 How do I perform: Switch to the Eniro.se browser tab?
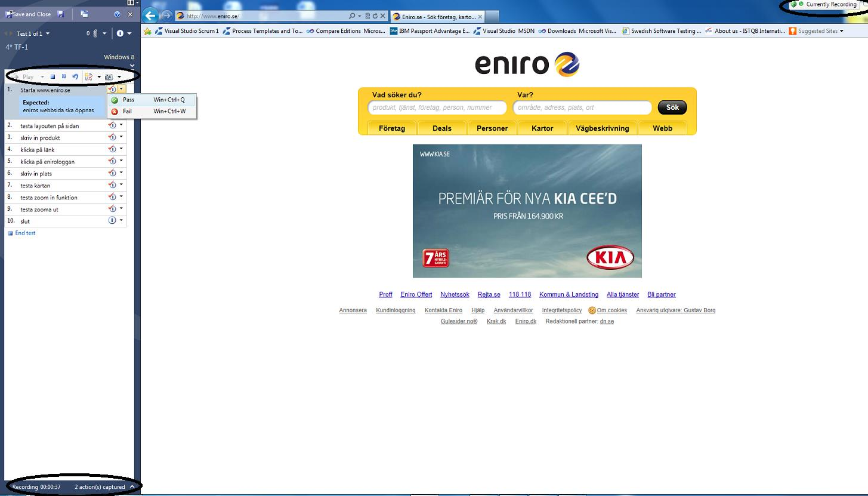(x=437, y=16)
